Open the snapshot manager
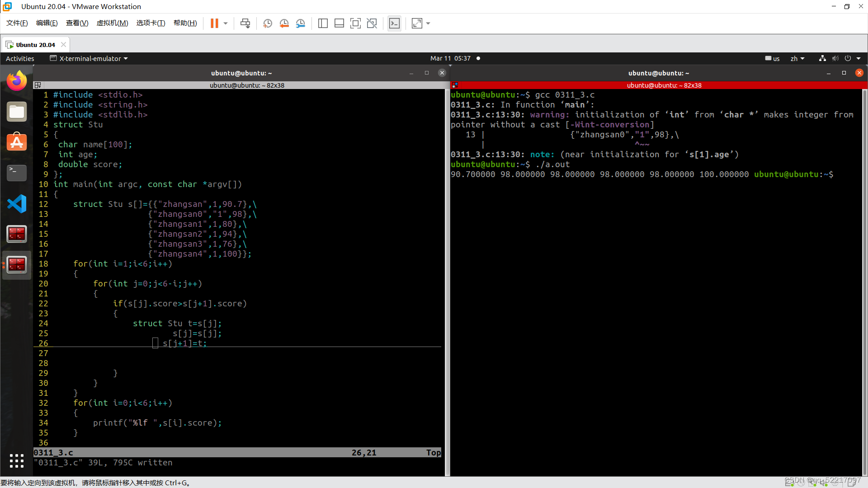Image resolution: width=868 pixels, height=488 pixels. [x=301, y=23]
